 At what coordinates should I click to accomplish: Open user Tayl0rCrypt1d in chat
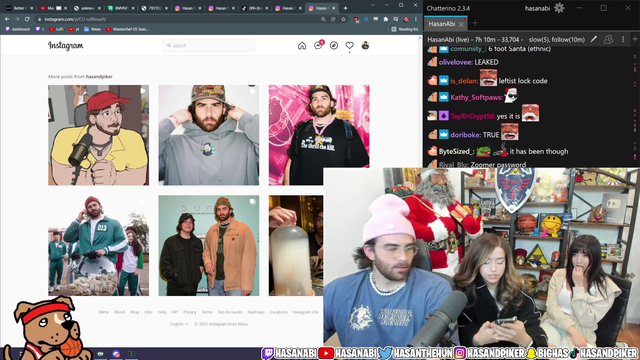tap(473, 116)
